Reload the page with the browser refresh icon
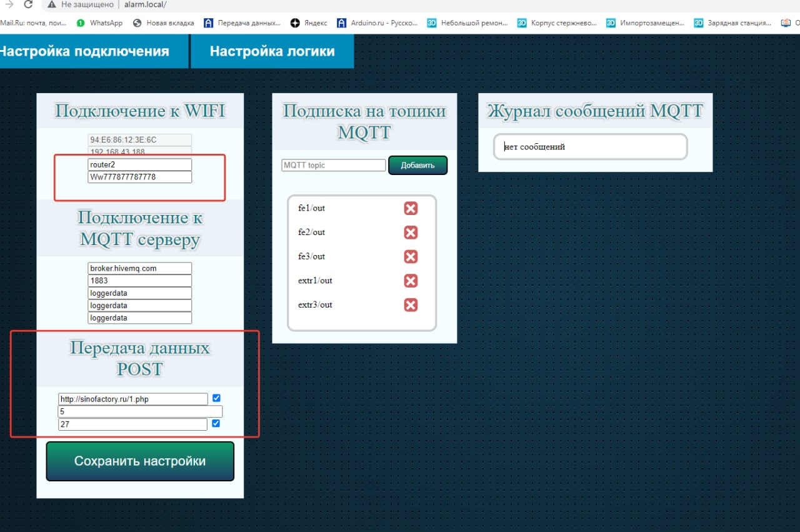The image size is (800, 532). pyautogui.click(x=28, y=4)
